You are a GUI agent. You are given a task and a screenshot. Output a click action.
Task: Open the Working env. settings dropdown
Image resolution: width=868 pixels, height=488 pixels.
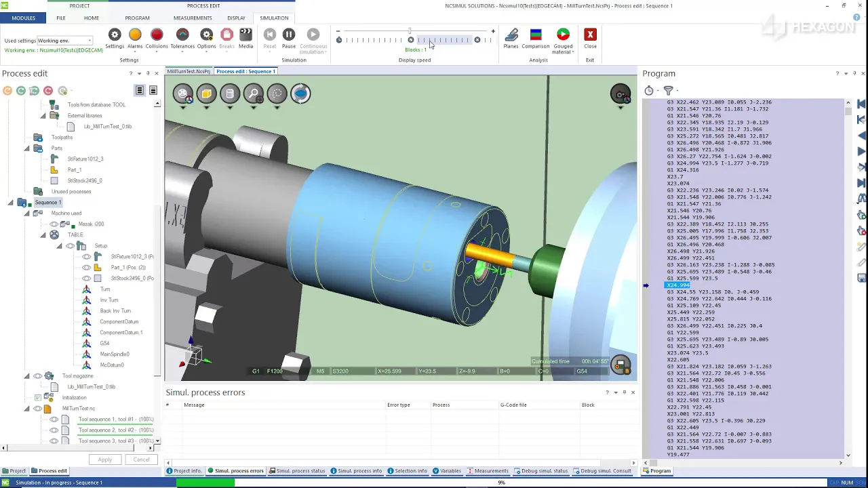coord(64,41)
